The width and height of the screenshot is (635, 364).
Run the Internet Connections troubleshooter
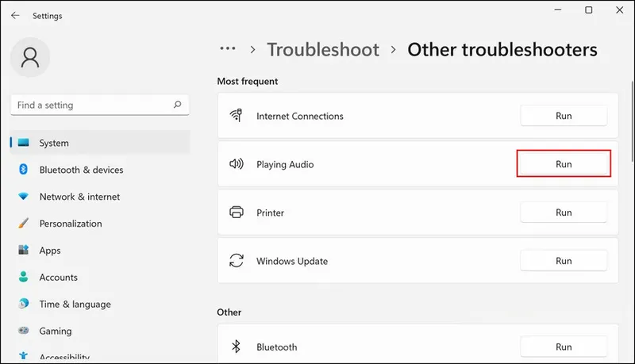[564, 116]
